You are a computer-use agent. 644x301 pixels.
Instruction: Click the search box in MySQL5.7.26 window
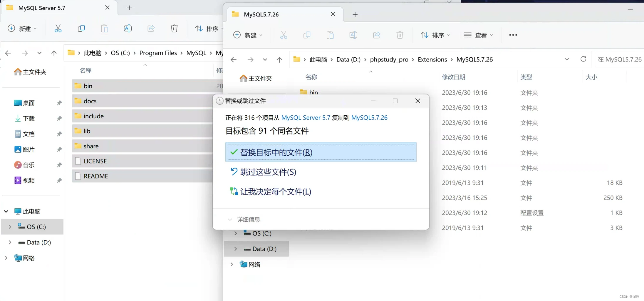click(619, 59)
